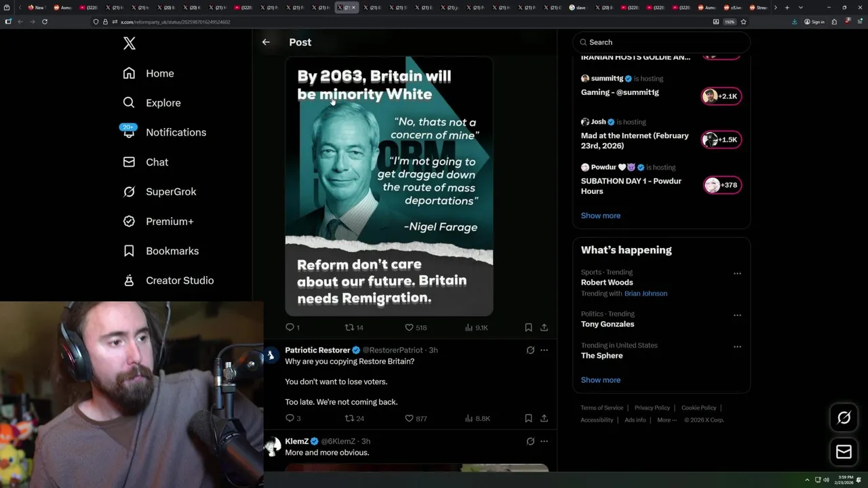The width and height of the screenshot is (868, 488).
Task: Click Show more under What's happening
Action: (600, 380)
